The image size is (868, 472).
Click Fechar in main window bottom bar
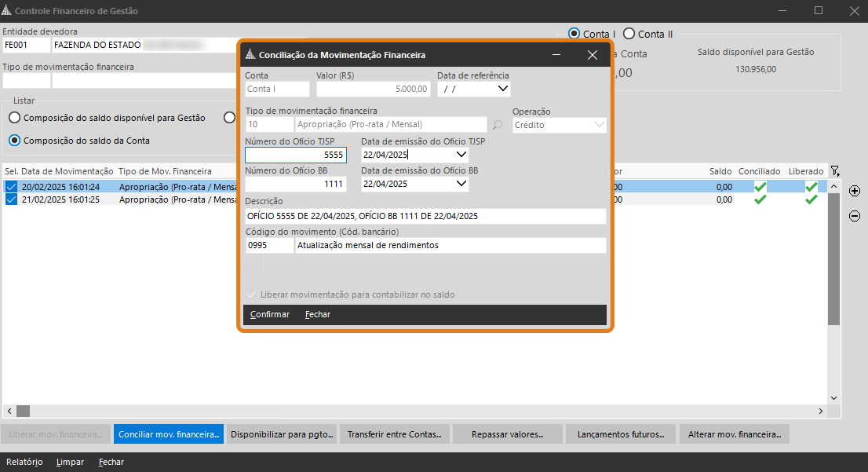pyautogui.click(x=111, y=462)
